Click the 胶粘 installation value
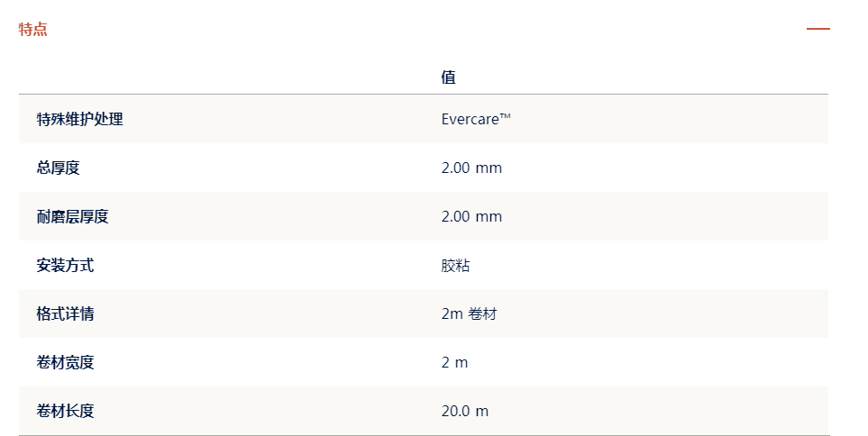Screen dimensions: 868x436 [455, 265]
